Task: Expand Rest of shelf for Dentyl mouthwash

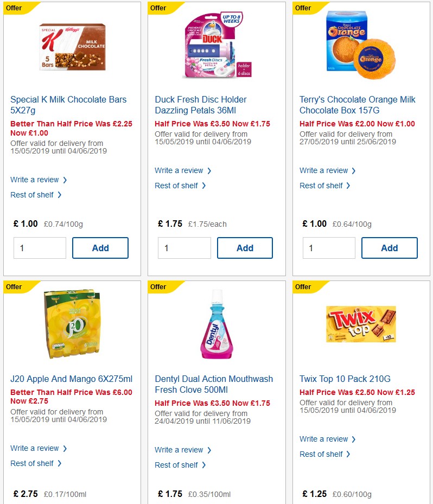Action: click(177, 465)
